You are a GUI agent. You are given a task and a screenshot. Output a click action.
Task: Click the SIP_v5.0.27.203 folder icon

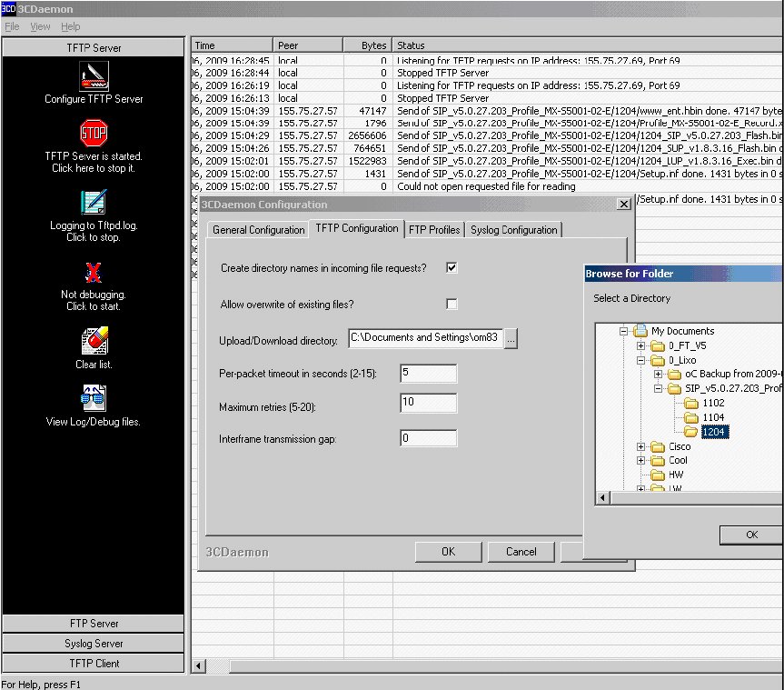[x=674, y=389]
